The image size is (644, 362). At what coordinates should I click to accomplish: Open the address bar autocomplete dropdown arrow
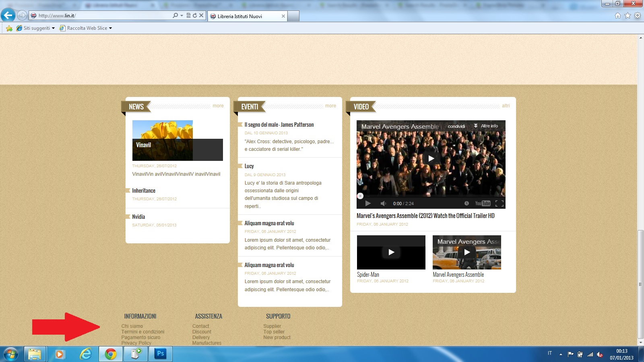point(182,16)
